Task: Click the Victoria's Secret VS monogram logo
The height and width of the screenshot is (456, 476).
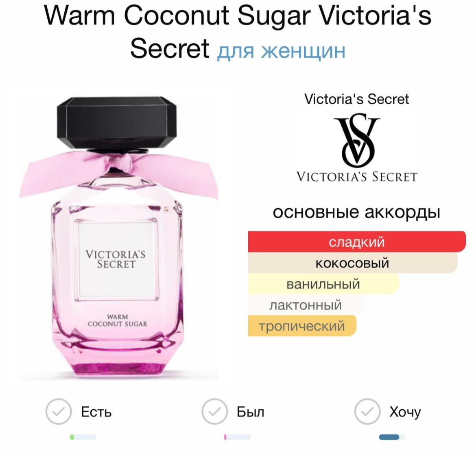Action: pos(357,140)
